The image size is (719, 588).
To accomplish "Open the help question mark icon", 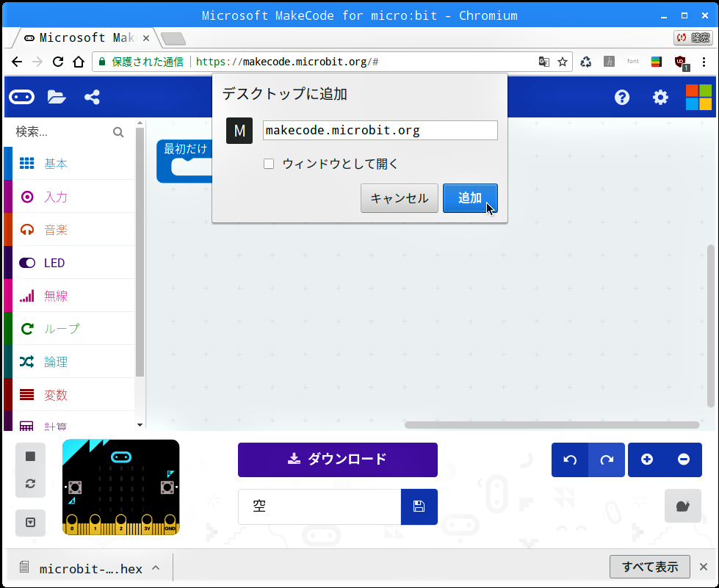I will click(622, 97).
